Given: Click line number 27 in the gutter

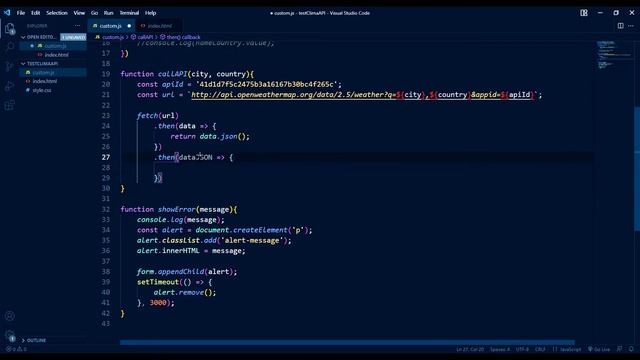Looking at the screenshot, I should [106, 157].
